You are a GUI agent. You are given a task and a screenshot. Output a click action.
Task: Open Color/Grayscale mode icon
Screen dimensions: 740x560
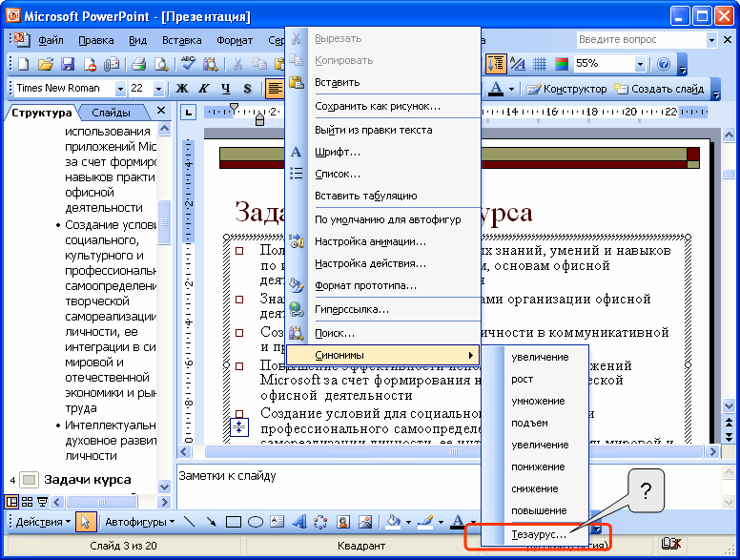pyautogui.click(x=561, y=64)
